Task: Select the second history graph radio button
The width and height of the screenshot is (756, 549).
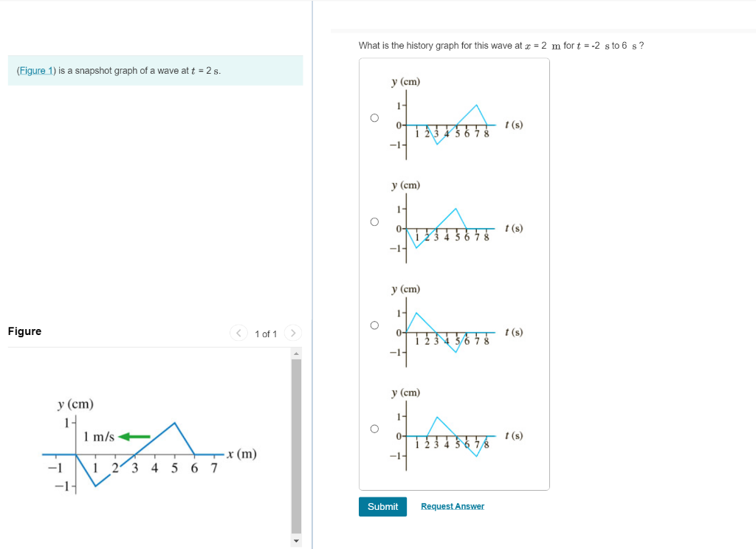Action: [x=374, y=221]
